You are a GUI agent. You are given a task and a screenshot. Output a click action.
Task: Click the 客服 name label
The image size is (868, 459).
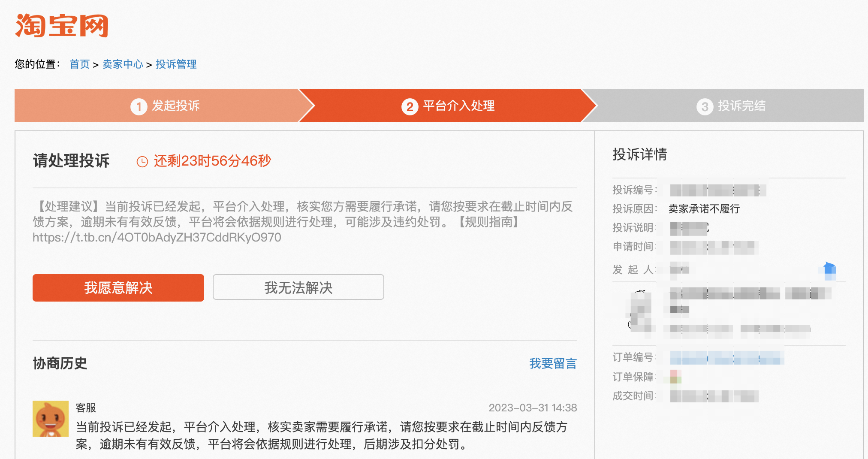[x=86, y=408]
